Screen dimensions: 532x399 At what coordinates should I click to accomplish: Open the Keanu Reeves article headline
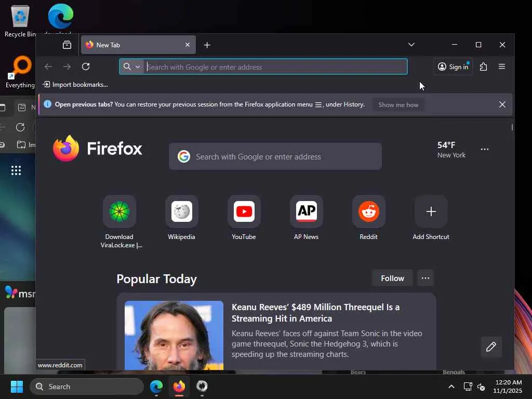pos(315,312)
